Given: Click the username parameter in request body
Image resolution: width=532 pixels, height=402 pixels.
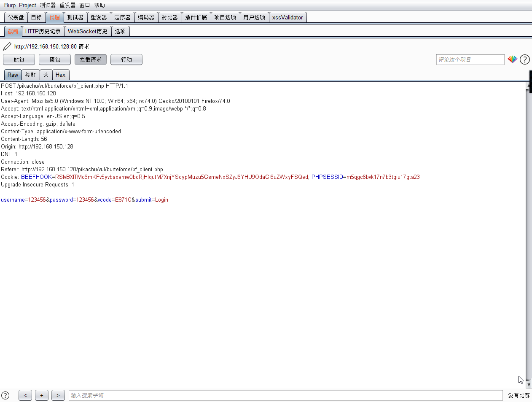Looking at the screenshot, I should [13, 200].
